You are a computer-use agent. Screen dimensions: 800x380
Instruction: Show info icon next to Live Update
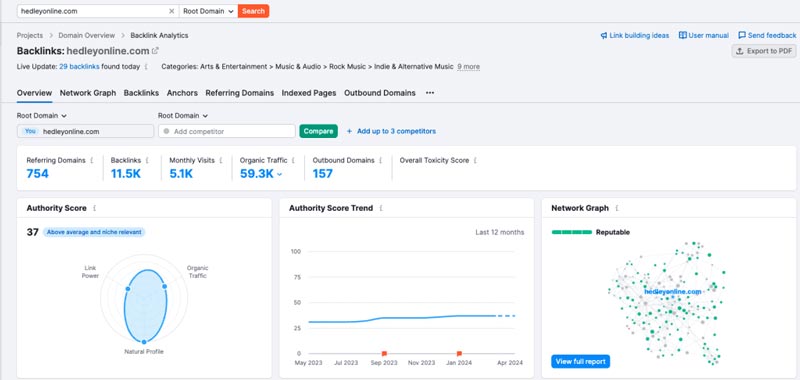tap(146, 66)
